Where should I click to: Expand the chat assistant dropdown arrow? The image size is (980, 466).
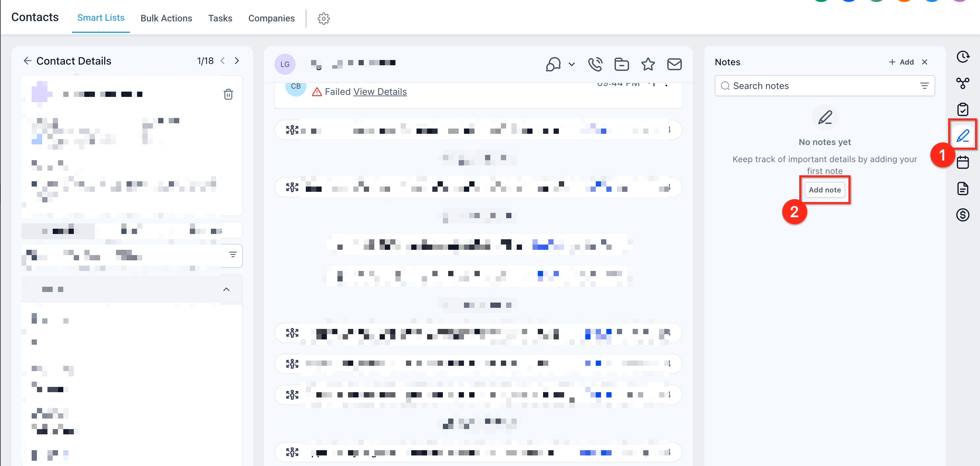[571, 64]
